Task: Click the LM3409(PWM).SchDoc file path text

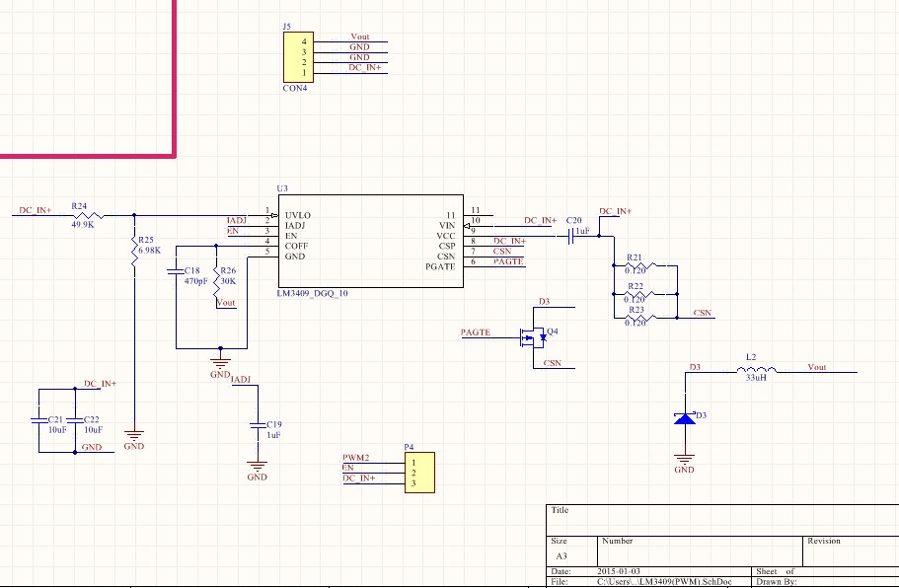Action: [x=664, y=582]
